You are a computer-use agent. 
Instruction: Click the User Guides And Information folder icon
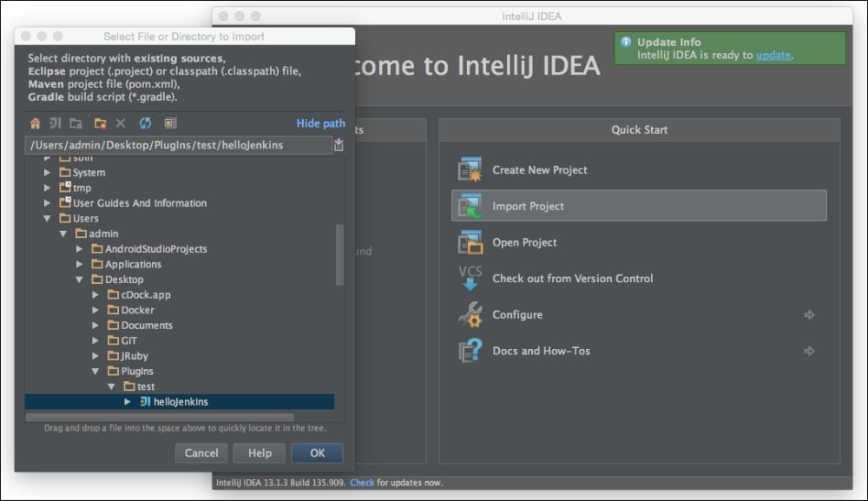click(65, 202)
